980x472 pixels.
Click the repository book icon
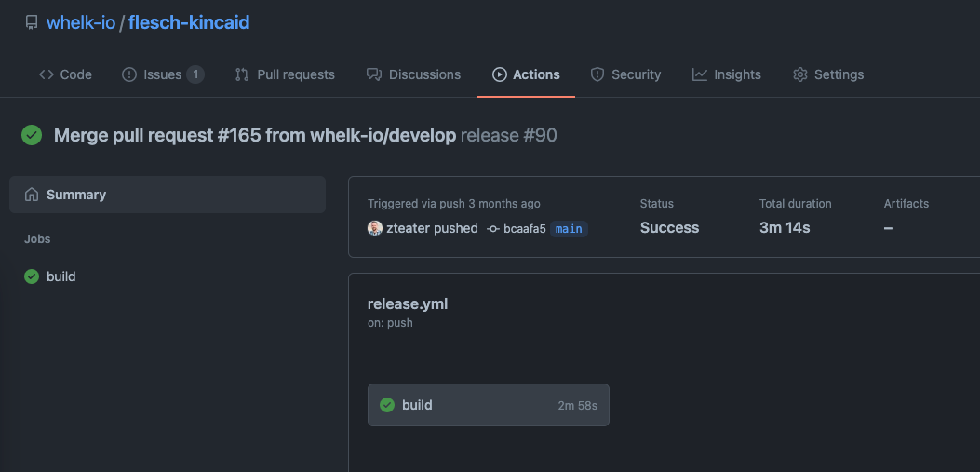pos(32,22)
